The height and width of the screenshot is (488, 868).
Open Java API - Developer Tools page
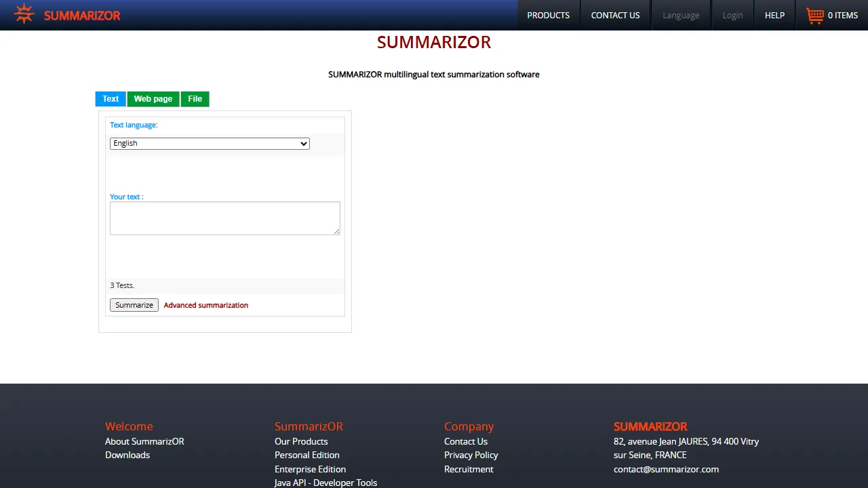pyautogui.click(x=325, y=482)
